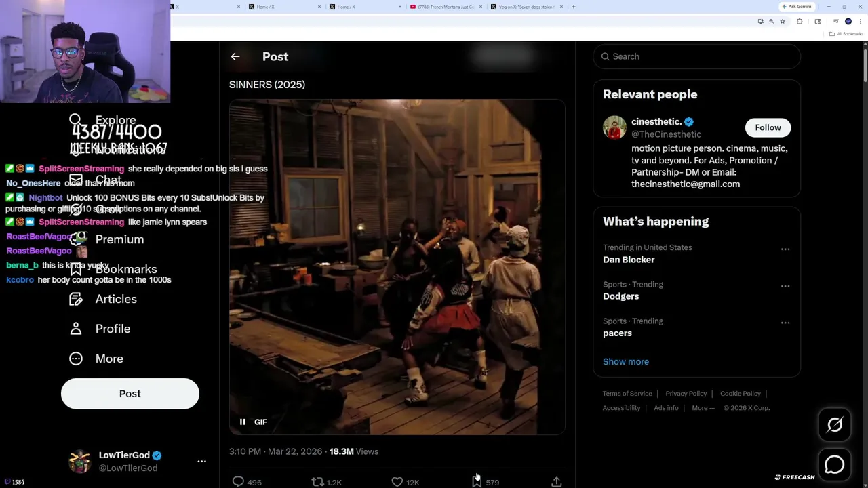Switch to the 'Seven dogs stolen' tab

(x=528, y=7)
